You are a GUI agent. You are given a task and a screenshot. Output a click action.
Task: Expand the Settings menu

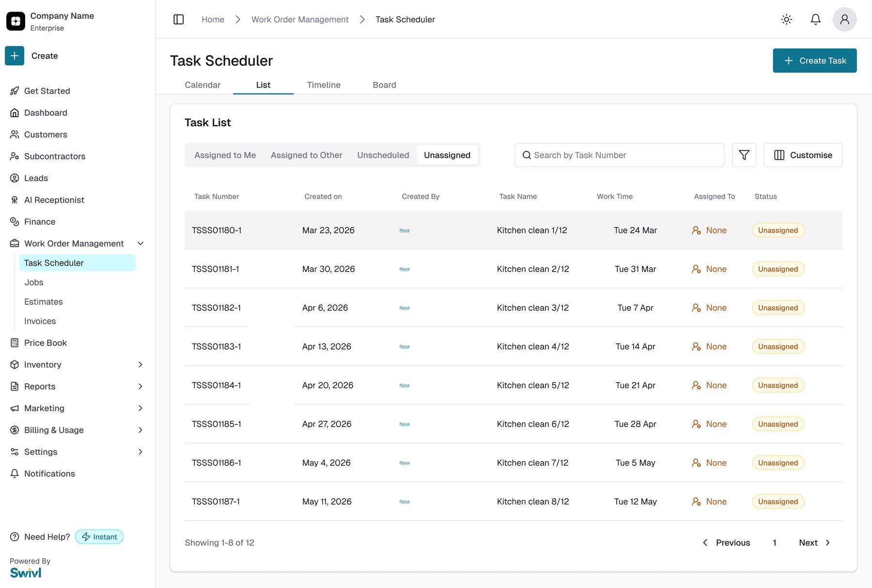[140, 452]
